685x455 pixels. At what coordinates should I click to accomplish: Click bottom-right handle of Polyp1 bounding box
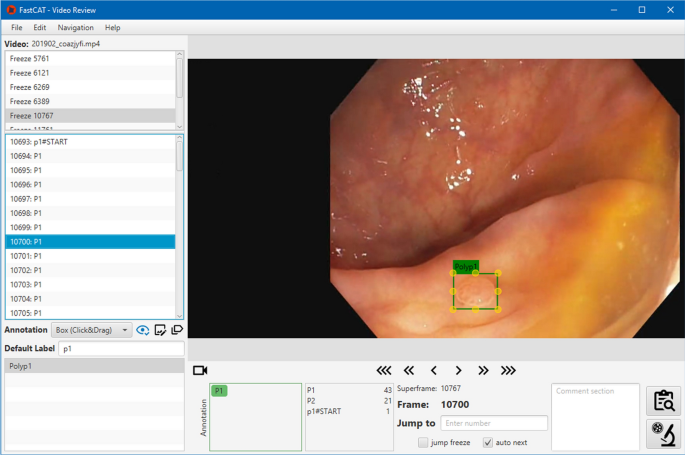point(498,309)
